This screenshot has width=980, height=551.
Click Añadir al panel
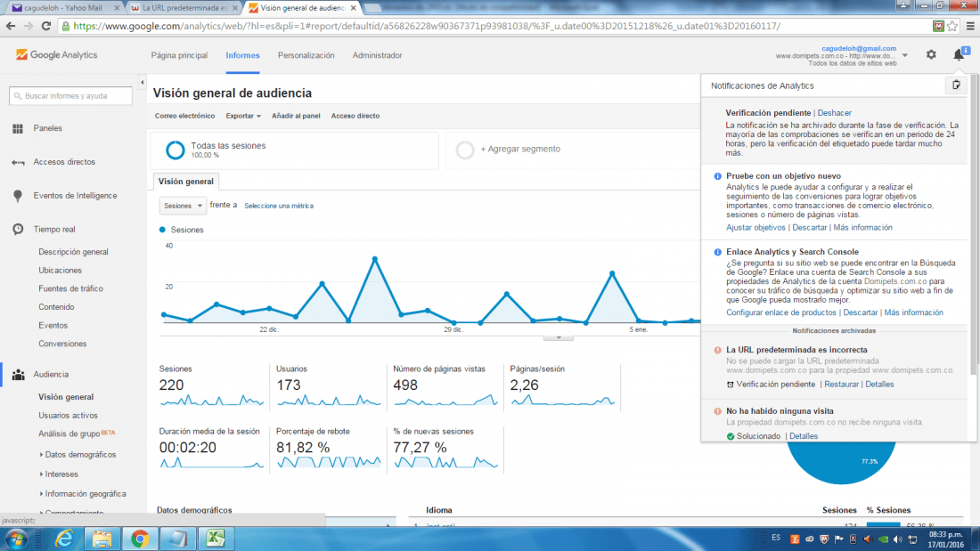pos(297,116)
